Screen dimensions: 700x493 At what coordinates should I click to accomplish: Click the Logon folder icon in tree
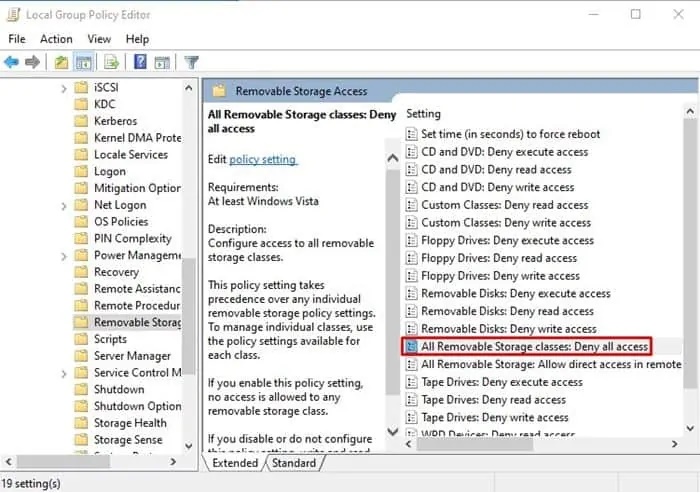[81, 171]
